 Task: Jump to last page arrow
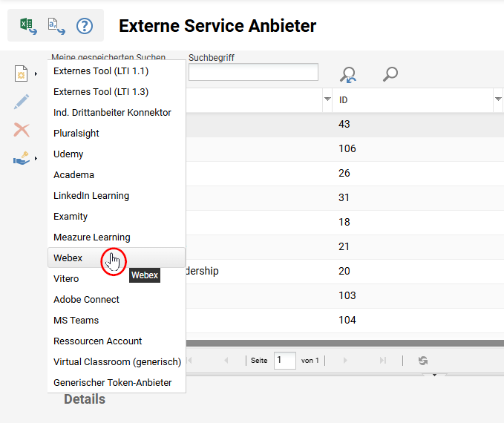[382, 361]
